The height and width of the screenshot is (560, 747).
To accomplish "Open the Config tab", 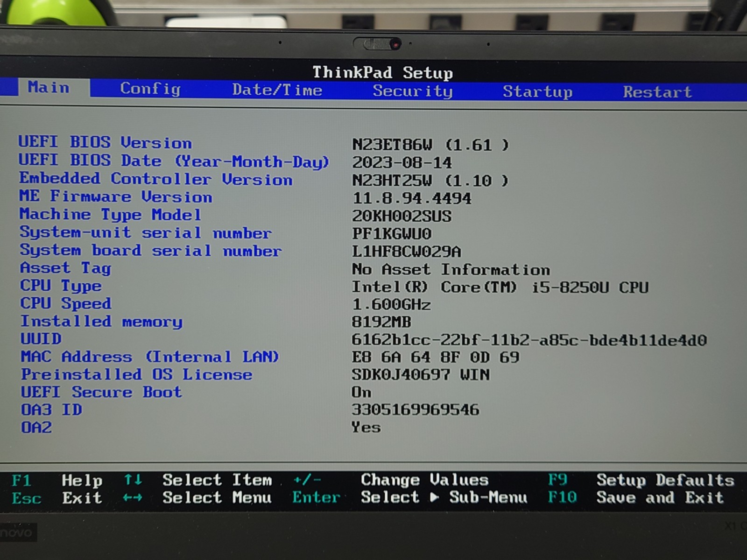I will point(150,89).
